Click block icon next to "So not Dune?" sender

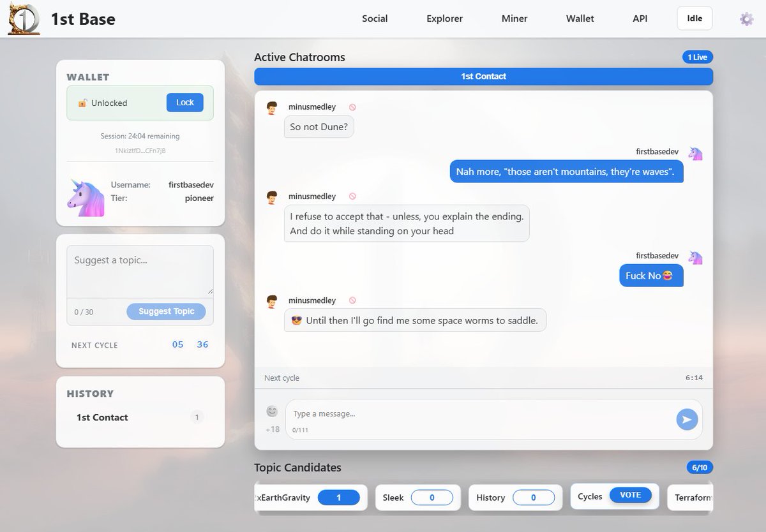[352, 107]
